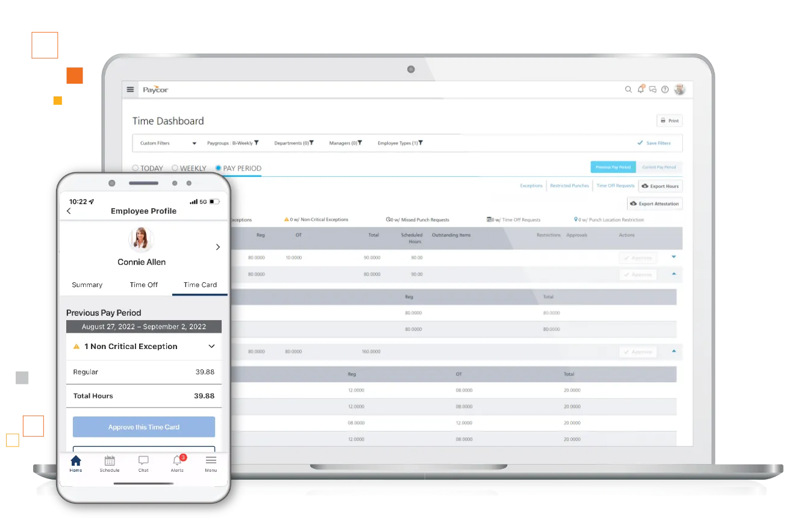The height and width of the screenshot is (532, 789).
Task: Approve the row with 90.0000 total hours
Action: click(x=637, y=258)
